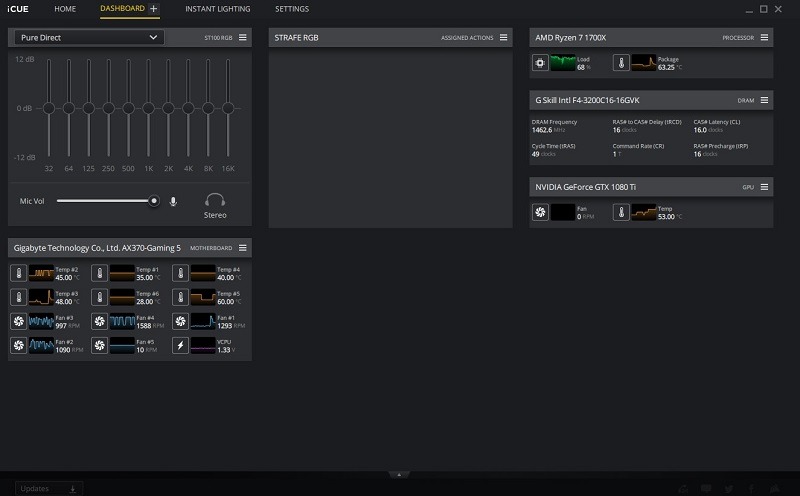The width and height of the screenshot is (800, 496).
Task: Adjust the 2K equalizer slider
Action: pos(168,108)
